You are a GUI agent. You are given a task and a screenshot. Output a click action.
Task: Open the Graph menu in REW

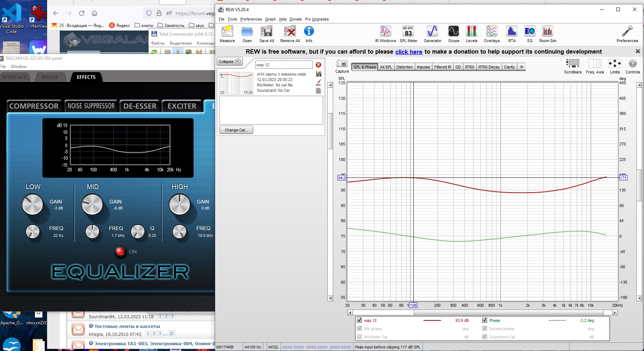[271, 19]
